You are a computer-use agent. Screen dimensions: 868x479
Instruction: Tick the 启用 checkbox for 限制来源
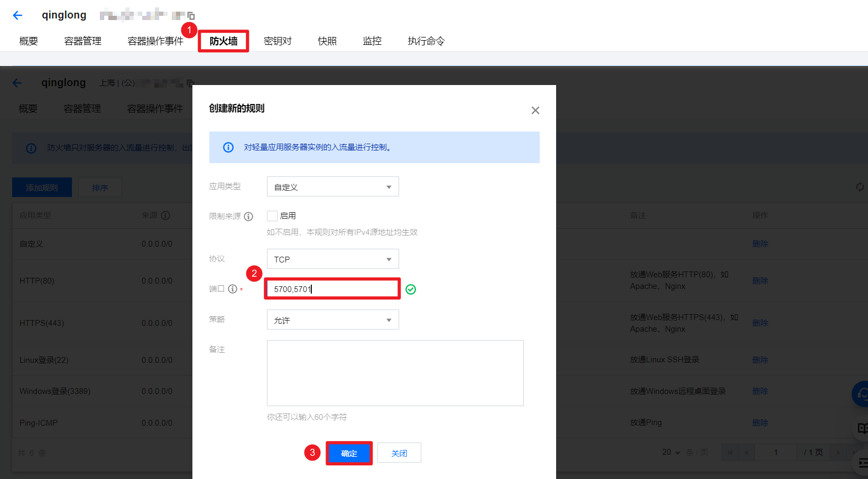[x=272, y=216]
